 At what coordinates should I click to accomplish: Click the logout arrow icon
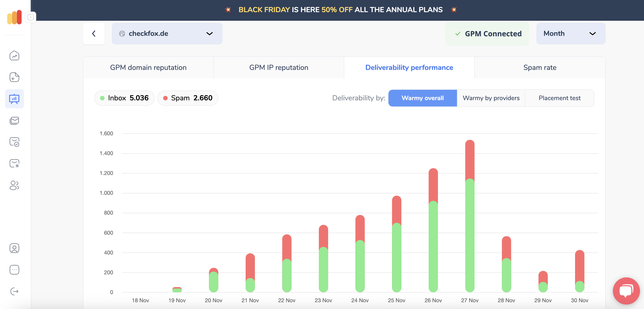coord(14,291)
